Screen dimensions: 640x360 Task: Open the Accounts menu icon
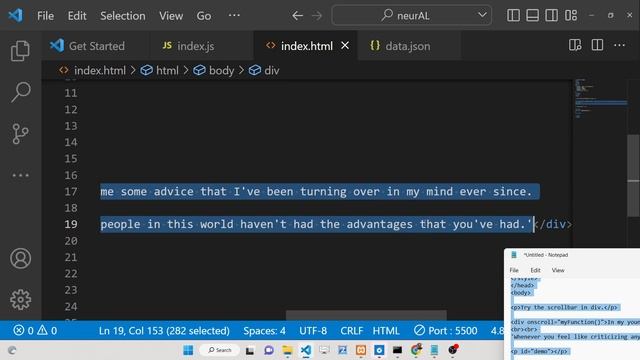click(20, 258)
